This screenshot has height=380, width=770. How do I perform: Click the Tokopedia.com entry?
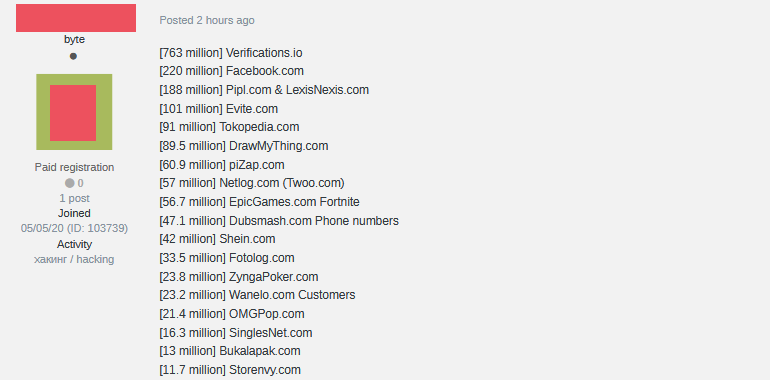(229, 127)
